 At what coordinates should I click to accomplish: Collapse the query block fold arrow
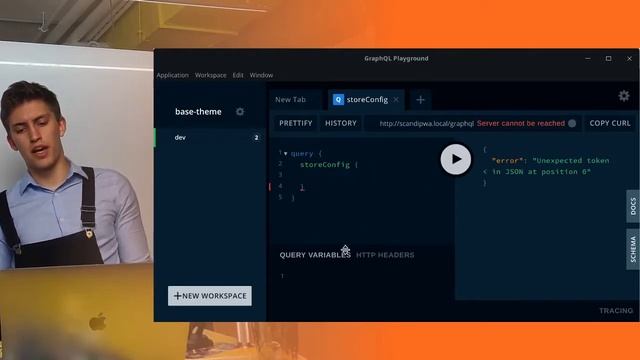[286, 154]
